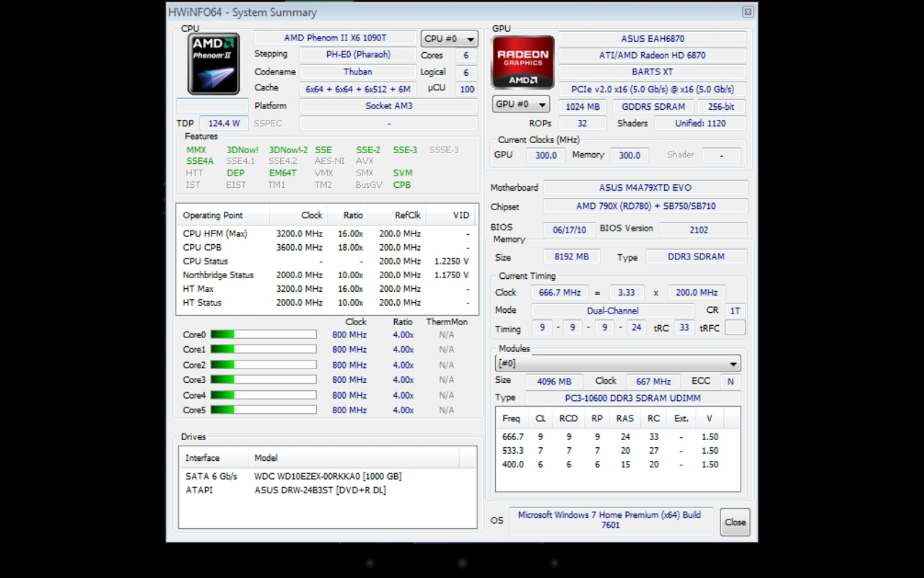Viewport: 924px width, 578px height.
Task: Click the Core0 usage bar
Action: [263, 335]
